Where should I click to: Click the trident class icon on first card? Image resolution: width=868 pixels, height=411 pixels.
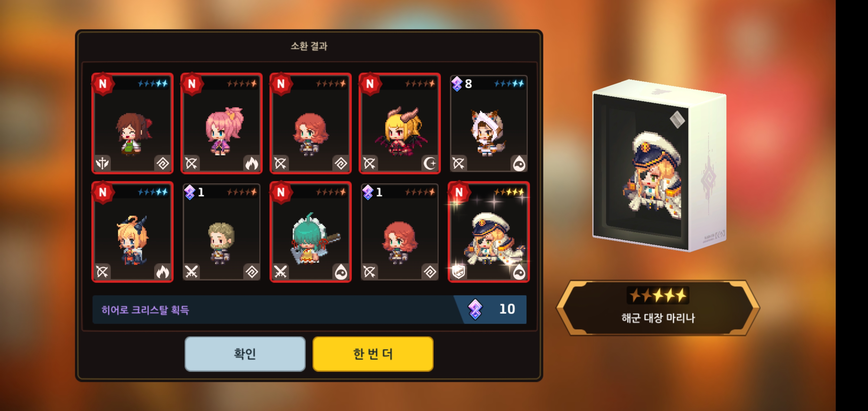click(103, 163)
